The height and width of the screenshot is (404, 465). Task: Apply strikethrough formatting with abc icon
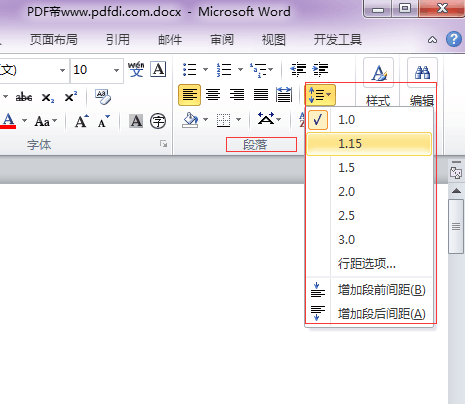(24, 97)
